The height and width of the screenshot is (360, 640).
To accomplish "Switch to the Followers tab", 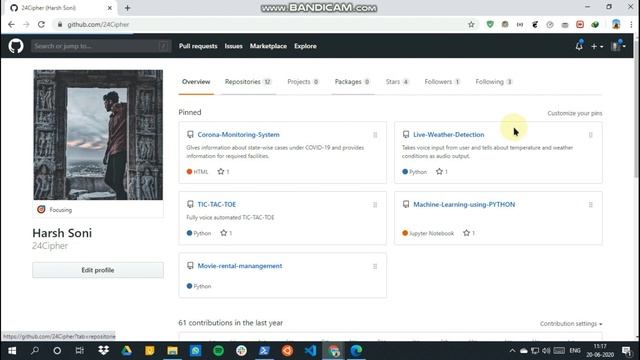I will (442, 82).
